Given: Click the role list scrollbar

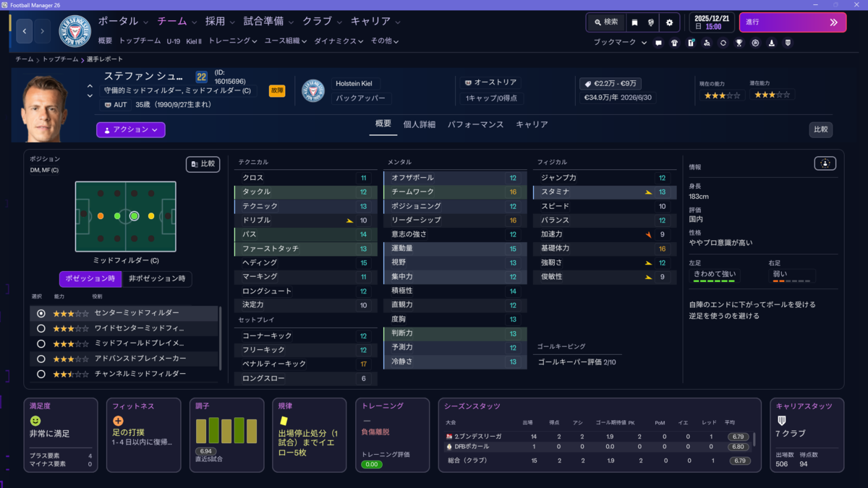Looking at the screenshot, I should point(221,338).
